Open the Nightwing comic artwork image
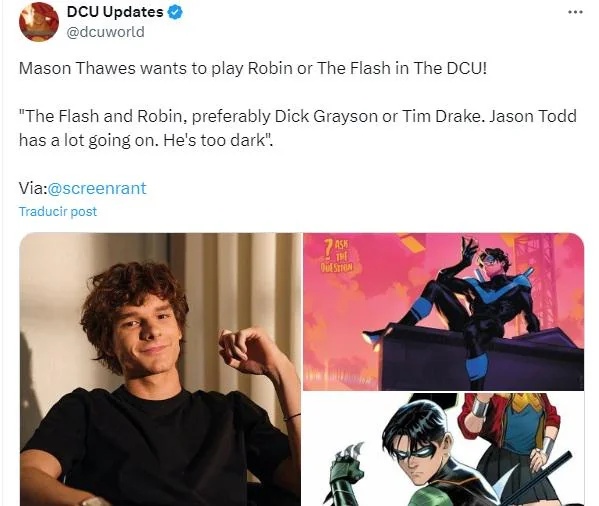The width and height of the screenshot is (599, 506). click(444, 311)
